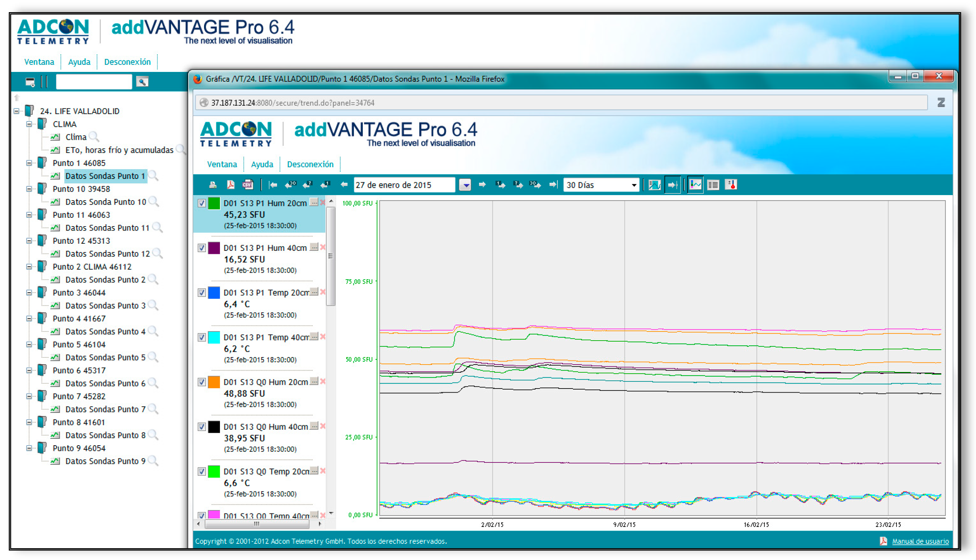Open the 30 Días period dropdown
This screenshot has width=976, height=560.
[x=633, y=185]
